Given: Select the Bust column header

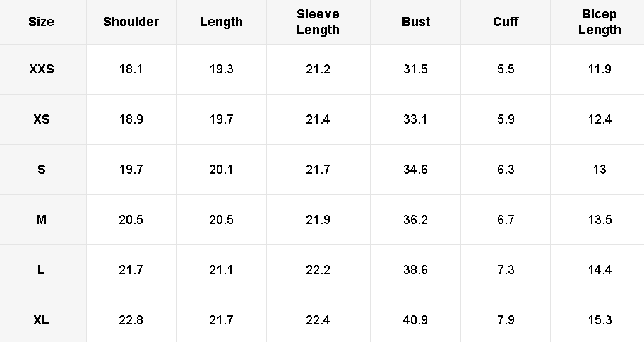Looking at the screenshot, I should coord(416,21).
